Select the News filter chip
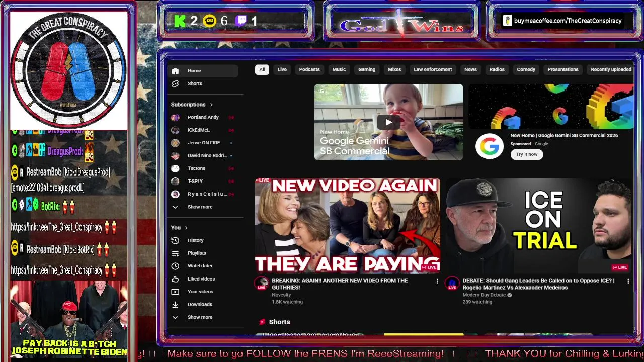 click(470, 69)
